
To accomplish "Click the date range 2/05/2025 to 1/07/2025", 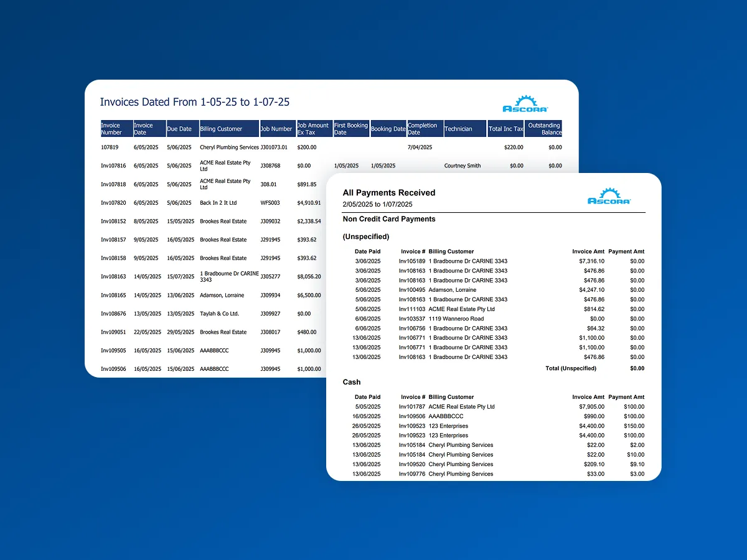I will tap(377, 204).
